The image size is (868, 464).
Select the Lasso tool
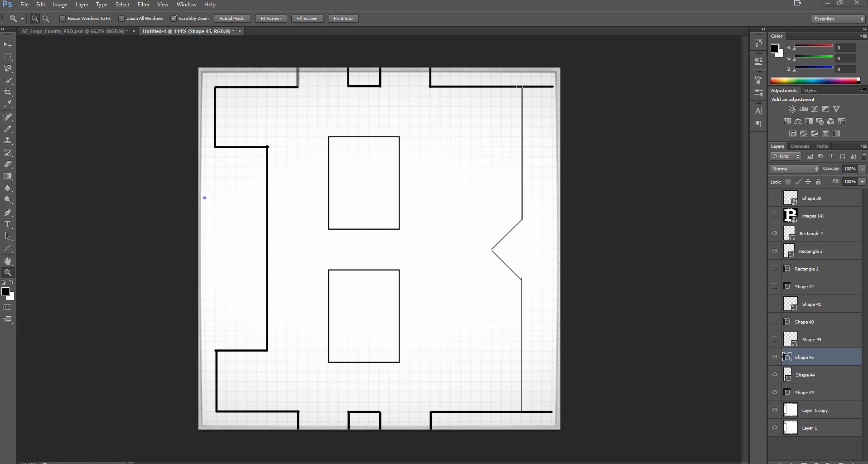coord(8,68)
